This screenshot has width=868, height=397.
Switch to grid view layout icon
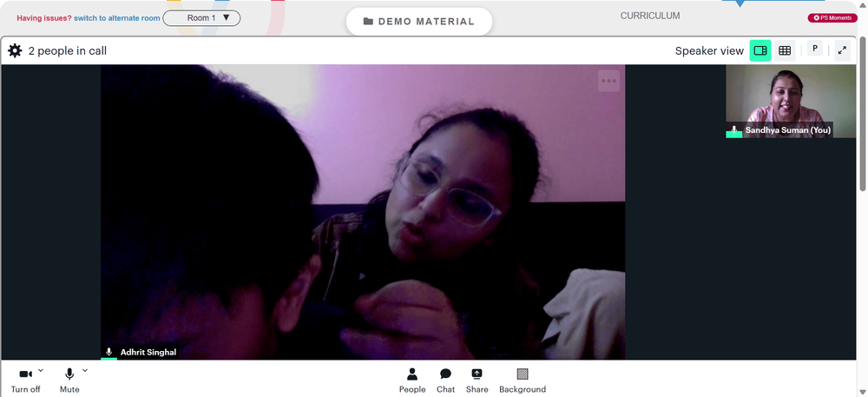click(785, 51)
